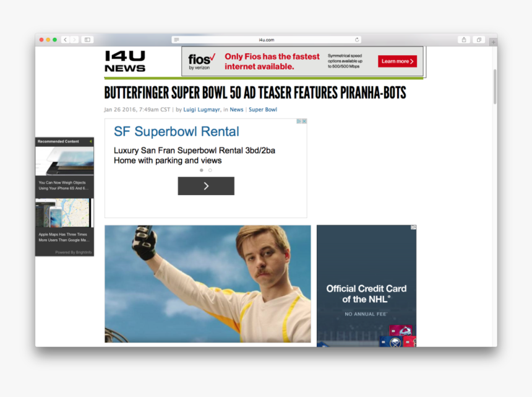The height and width of the screenshot is (397, 532).
Task: Toggle the Safari sidebar button
Action: (x=87, y=40)
